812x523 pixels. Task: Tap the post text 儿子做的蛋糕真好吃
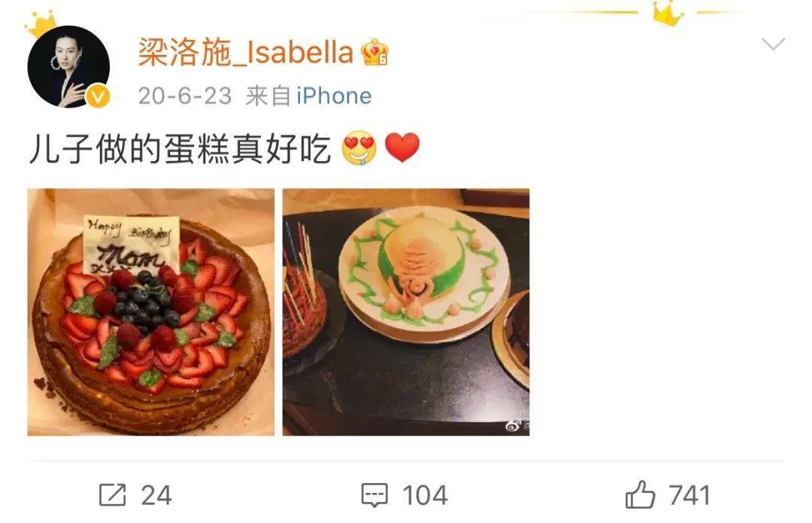click(x=180, y=149)
